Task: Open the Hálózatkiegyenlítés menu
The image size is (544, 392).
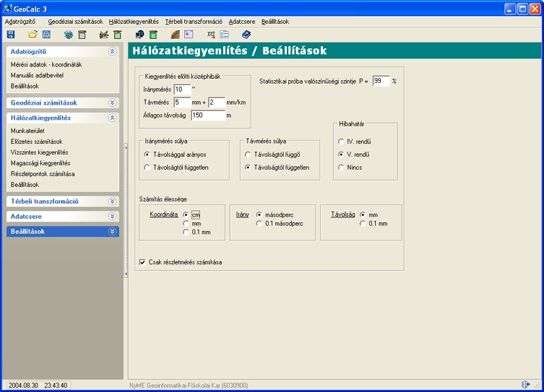Action: (134, 22)
